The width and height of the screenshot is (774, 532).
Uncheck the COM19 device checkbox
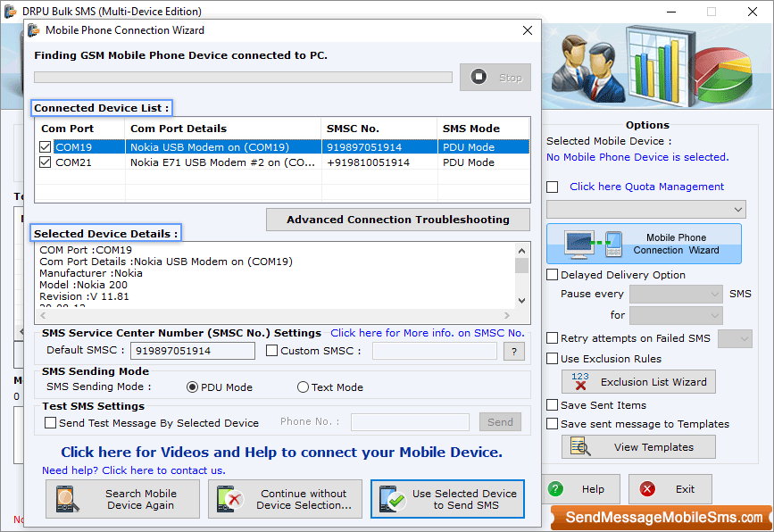point(46,147)
